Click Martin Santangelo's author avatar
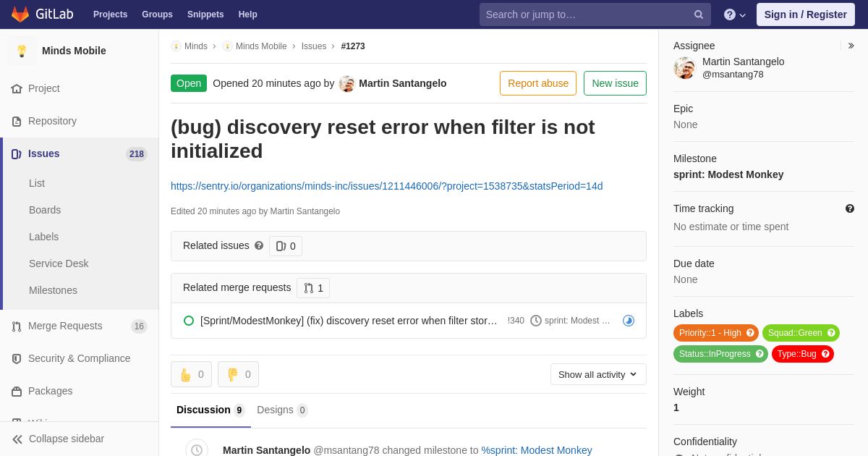 pyautogui.click(x=347, y=83)
